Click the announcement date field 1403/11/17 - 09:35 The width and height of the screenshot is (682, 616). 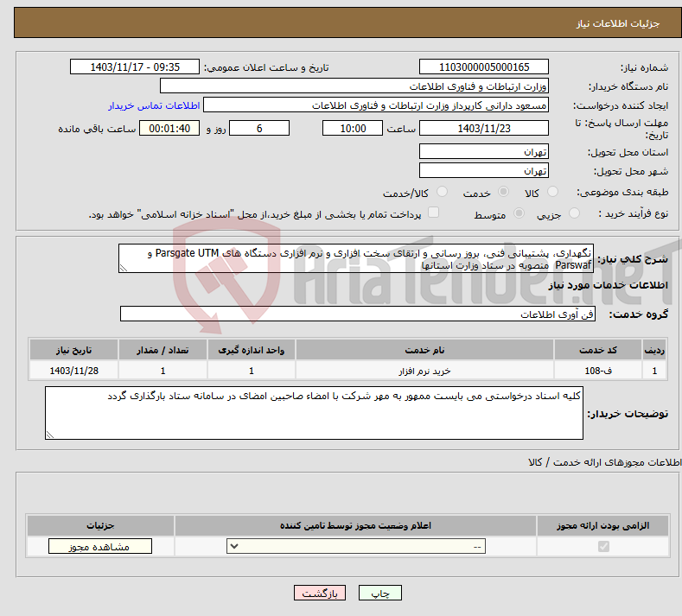coord(134,67)
